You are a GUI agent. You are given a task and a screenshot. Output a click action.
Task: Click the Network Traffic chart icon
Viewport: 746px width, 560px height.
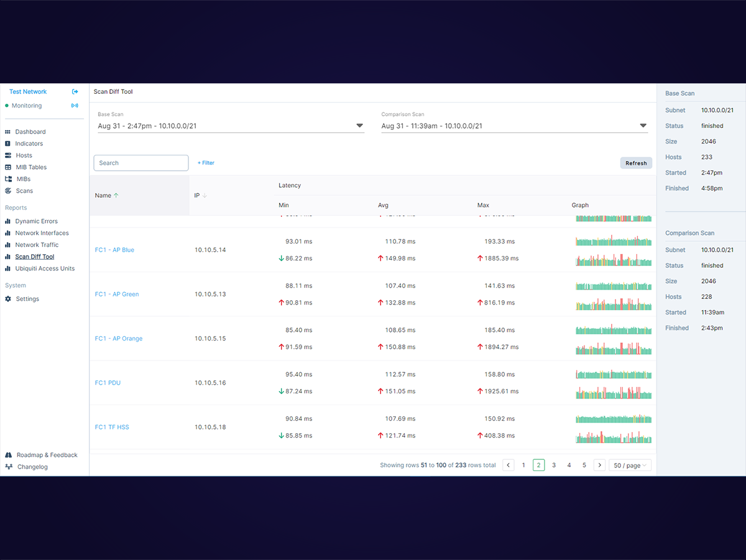click(x=8, y=245)
